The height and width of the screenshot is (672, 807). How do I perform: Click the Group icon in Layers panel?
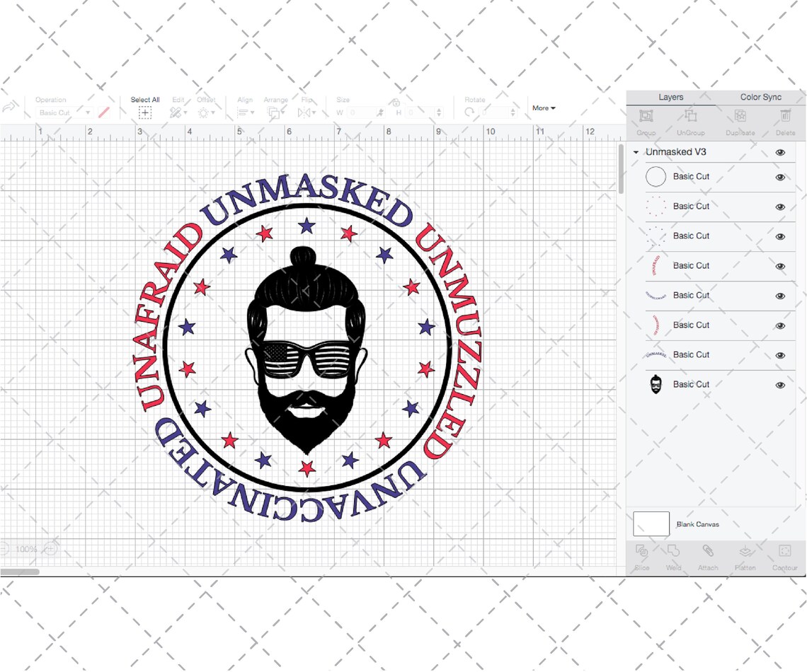(x=646, y=116)
